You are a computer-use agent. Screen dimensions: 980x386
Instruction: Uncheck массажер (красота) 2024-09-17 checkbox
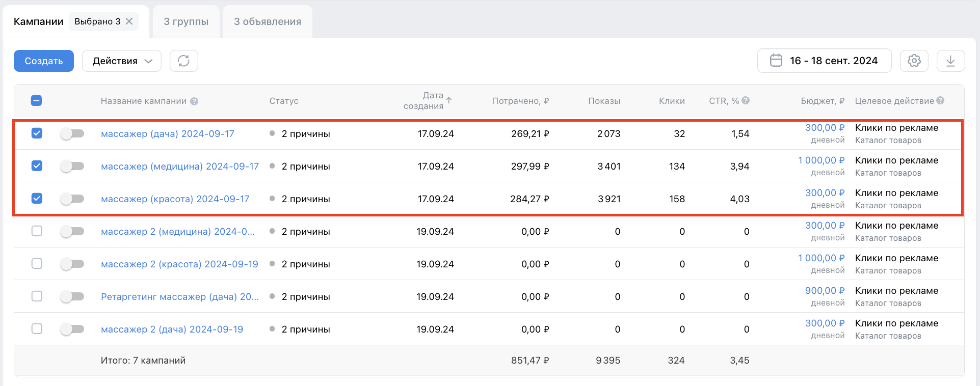(37, 199)
